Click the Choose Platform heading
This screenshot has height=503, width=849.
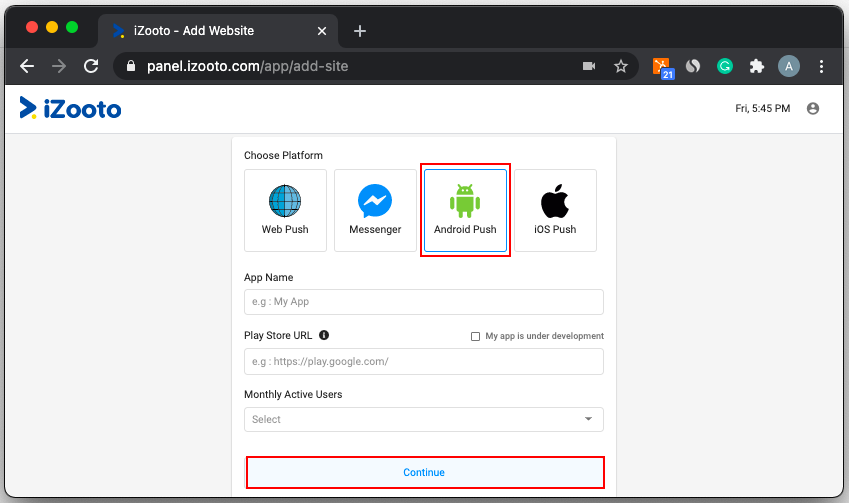click(283, 155)
